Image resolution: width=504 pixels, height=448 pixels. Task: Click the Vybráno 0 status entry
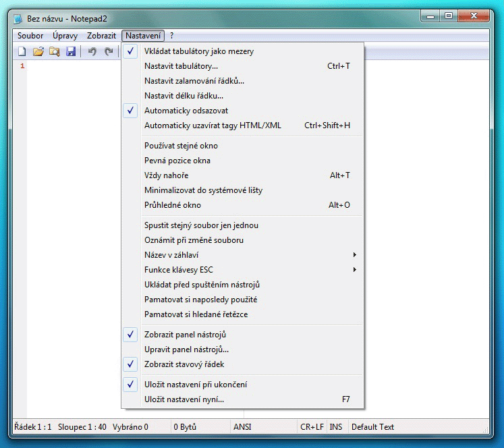click(130, 427)
